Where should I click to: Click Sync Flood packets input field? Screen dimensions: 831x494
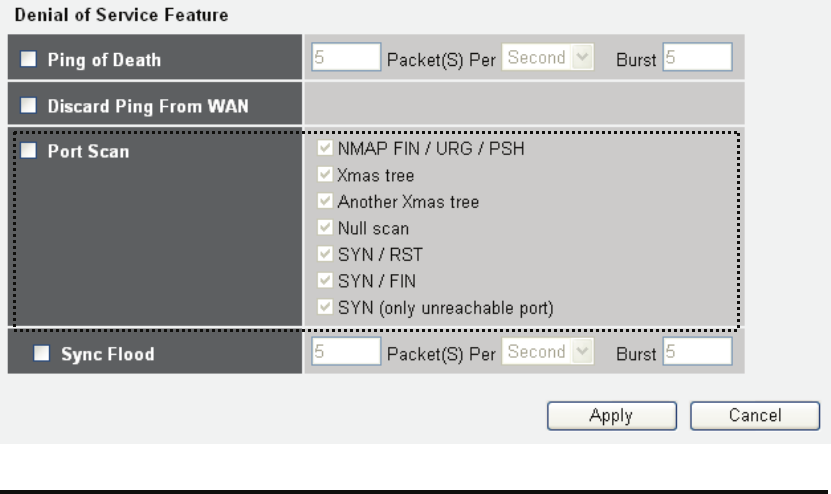[346, 351]
